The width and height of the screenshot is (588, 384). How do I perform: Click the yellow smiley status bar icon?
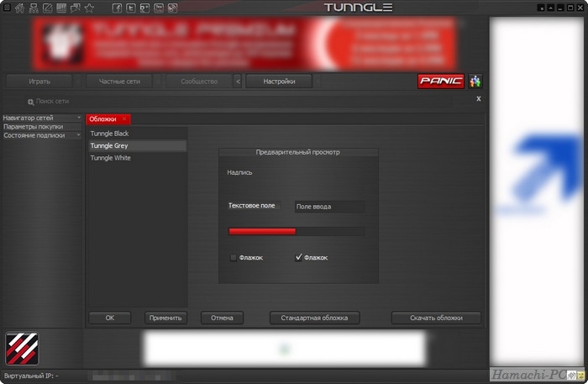coord(580,375)
